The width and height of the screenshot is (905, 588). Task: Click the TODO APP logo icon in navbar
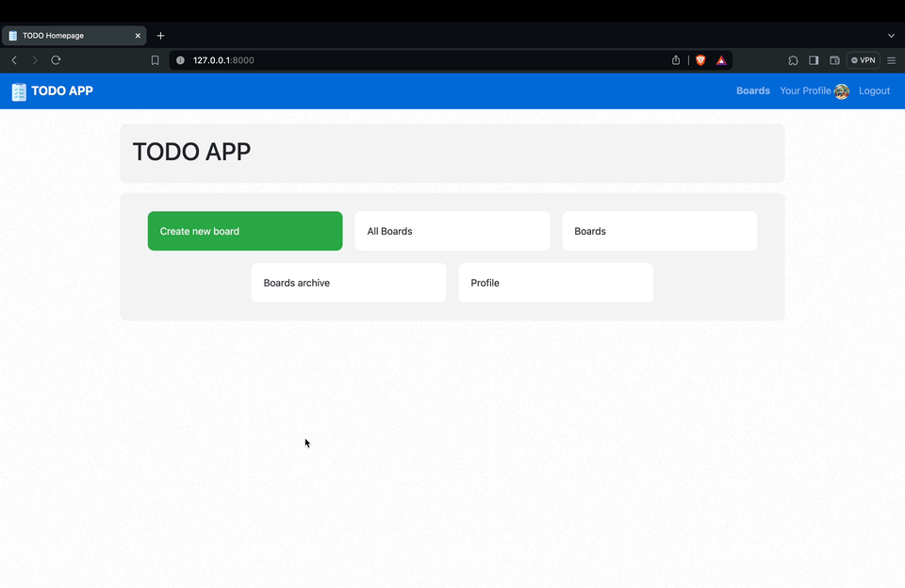pyautogui.click(x=19, y=91)
